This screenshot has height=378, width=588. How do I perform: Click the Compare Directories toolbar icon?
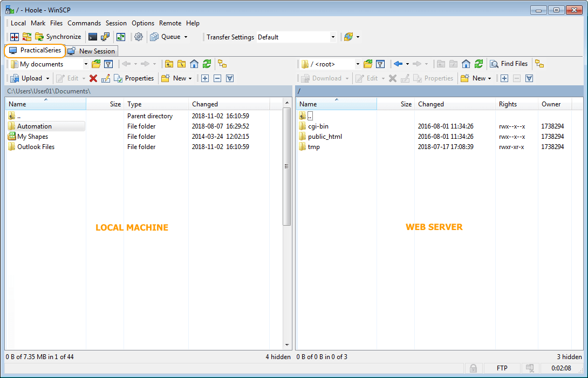15,37
